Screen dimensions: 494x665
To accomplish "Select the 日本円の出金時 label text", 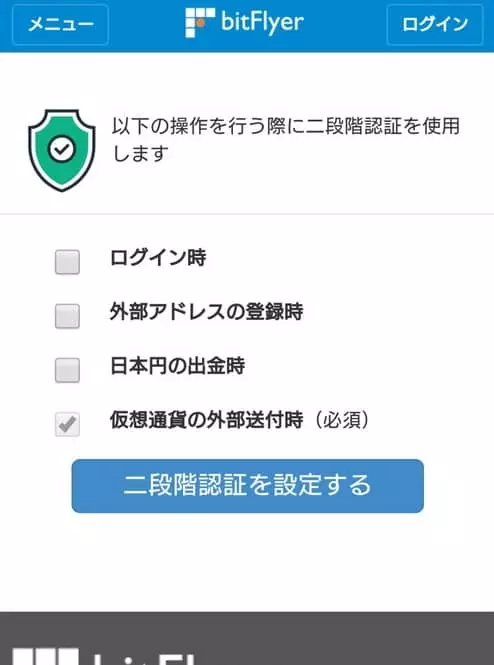I will tap(177, 366).
